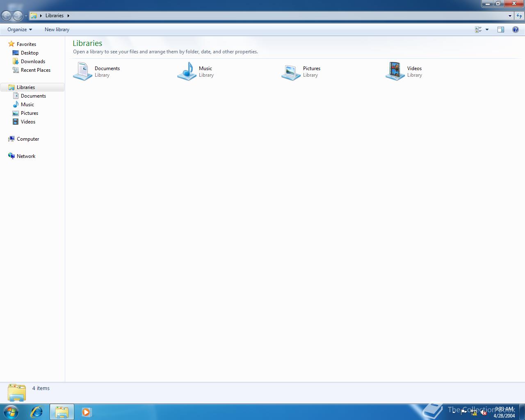Expand the root arrow before Libraries breadcrumb
Viewport: 525px width, 420px height.
point(41,16)
